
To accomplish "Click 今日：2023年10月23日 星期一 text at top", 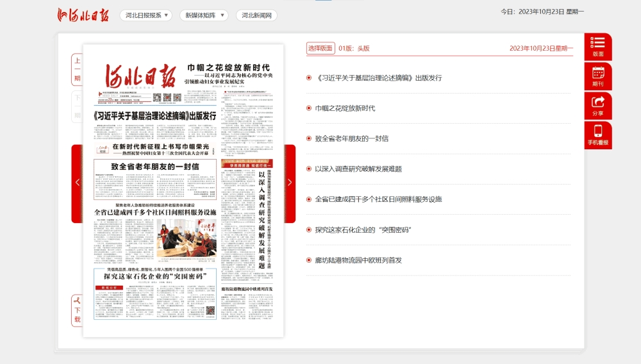I will pyautogui.click(x=542, y=12).
